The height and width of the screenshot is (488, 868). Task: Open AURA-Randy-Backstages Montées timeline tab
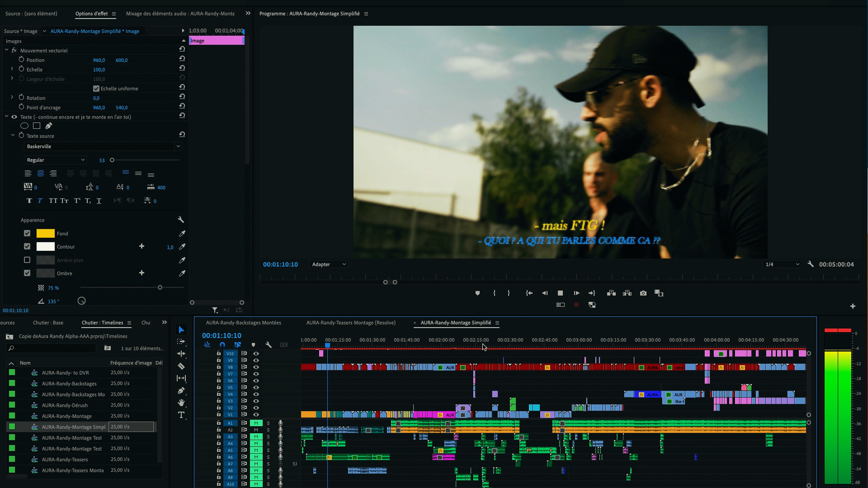[243, 323]
